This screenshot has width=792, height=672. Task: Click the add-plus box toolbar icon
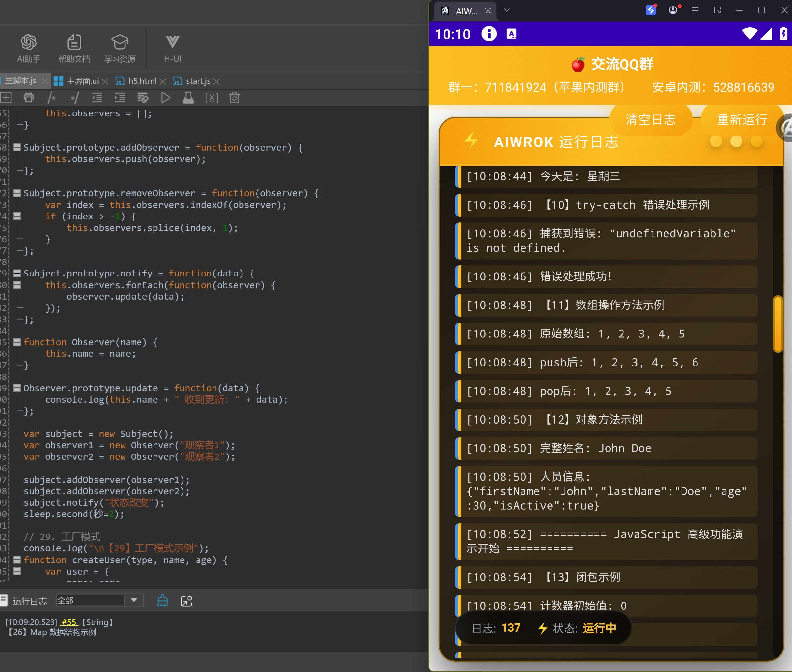[x=6, y=98]
